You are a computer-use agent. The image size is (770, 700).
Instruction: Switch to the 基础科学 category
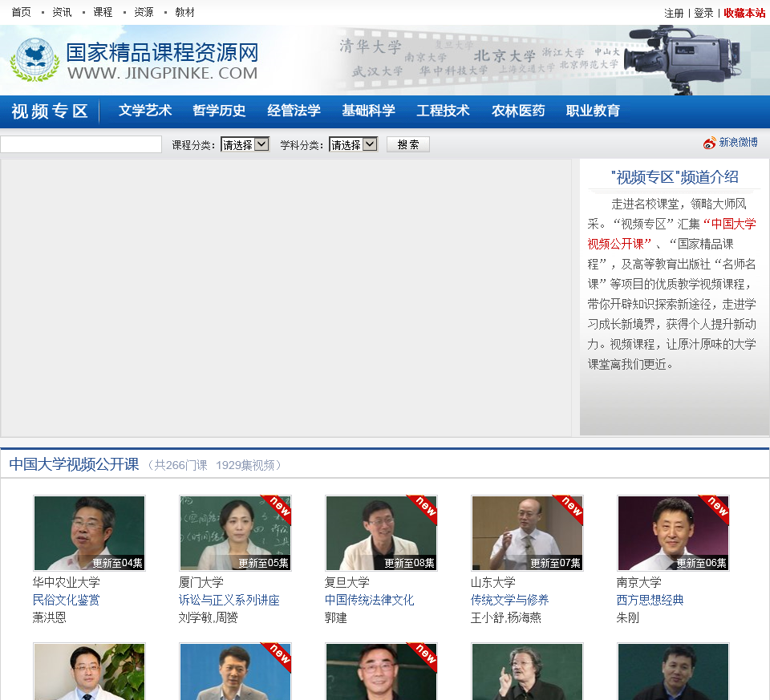tap(368, 111)
